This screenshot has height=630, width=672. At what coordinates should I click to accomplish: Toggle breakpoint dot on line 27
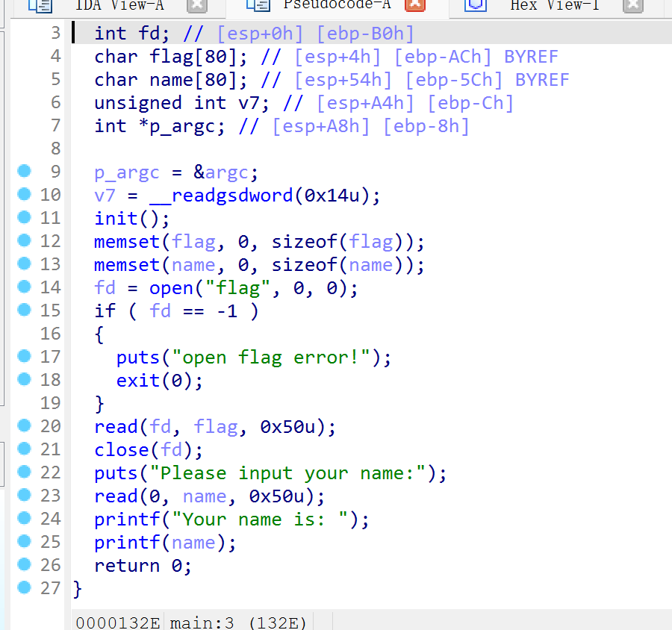point(25,588)
